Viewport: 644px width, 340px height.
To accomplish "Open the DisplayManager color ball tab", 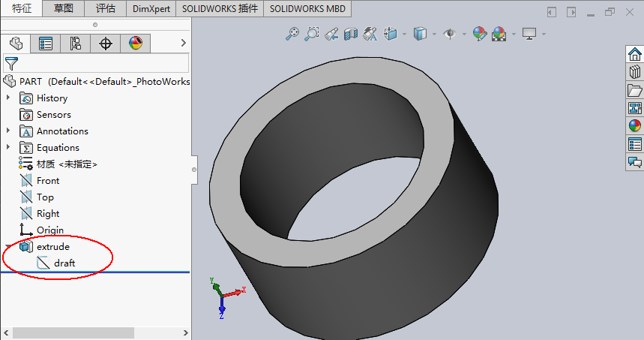I will 136,44.
